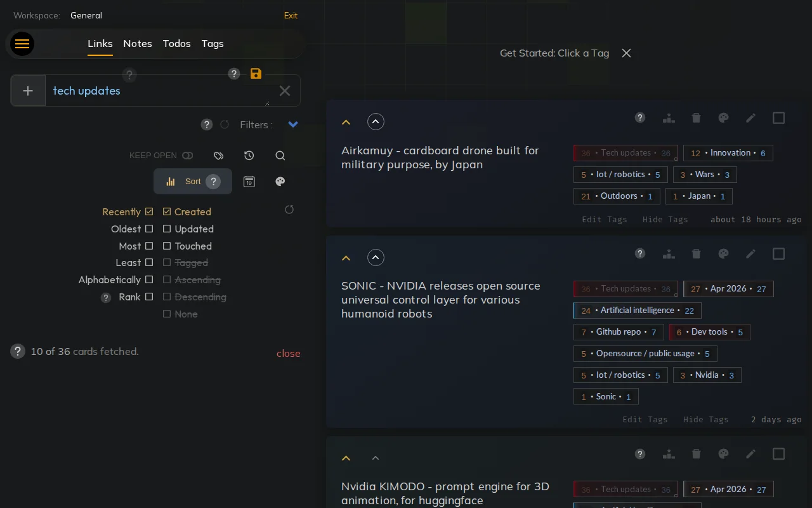Open hierarchy icon on SONIC card
The image size is (812, 508).
coord(669,253)
